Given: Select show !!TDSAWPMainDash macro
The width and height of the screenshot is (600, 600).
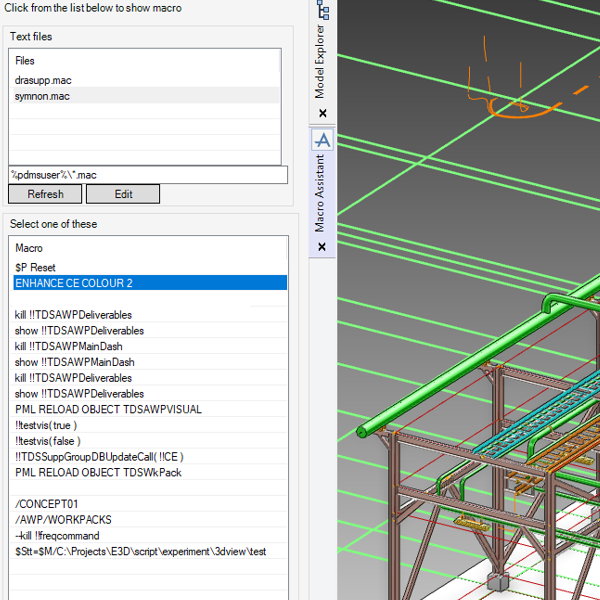Looking at the screenshot, I should click(150, 362).
